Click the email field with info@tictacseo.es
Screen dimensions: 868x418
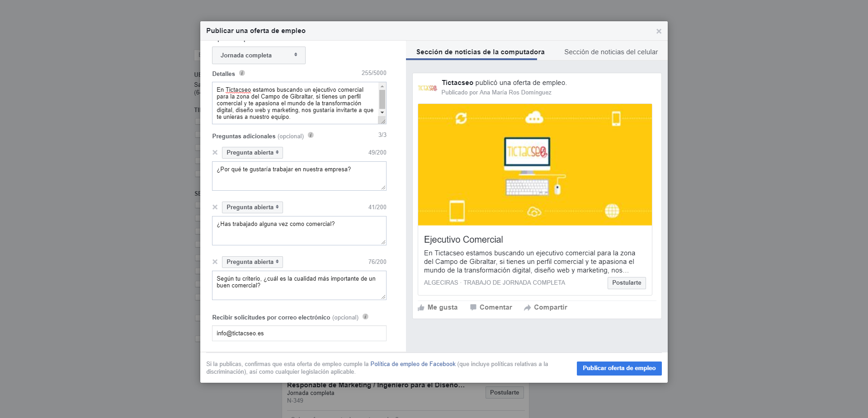click(x=299, y=333)
